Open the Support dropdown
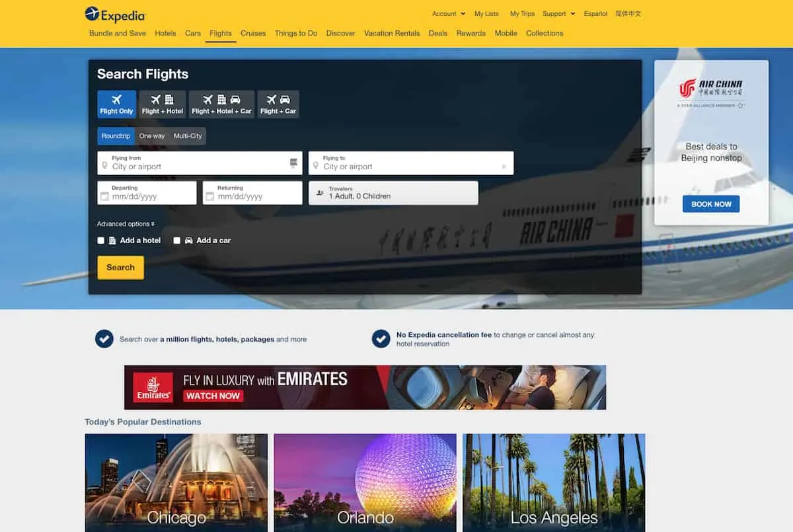Image resolution: width=793 pixels, height=532 pixels. pos(558,14)
